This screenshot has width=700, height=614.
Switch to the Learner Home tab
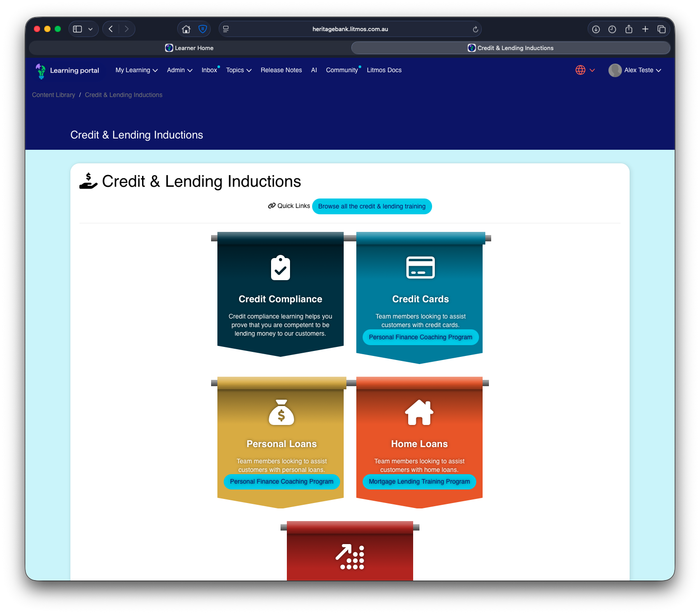click(189, 48)
